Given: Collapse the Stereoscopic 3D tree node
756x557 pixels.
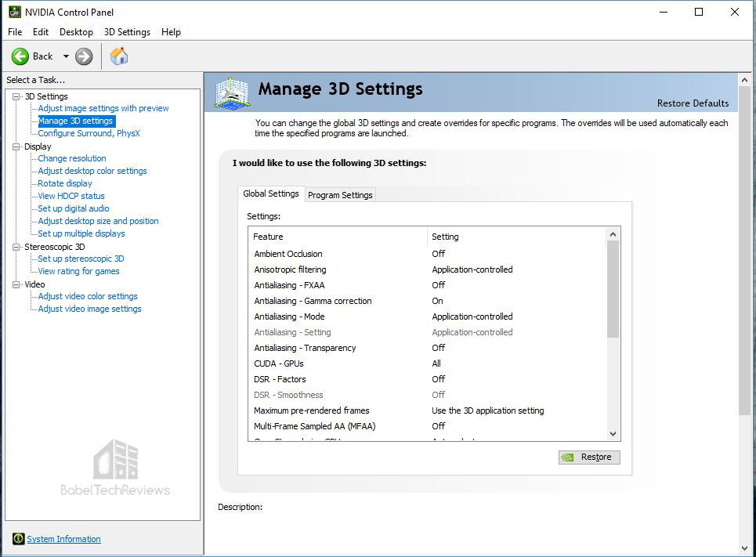Looking at the screenshot, I should tap(16, 247).
